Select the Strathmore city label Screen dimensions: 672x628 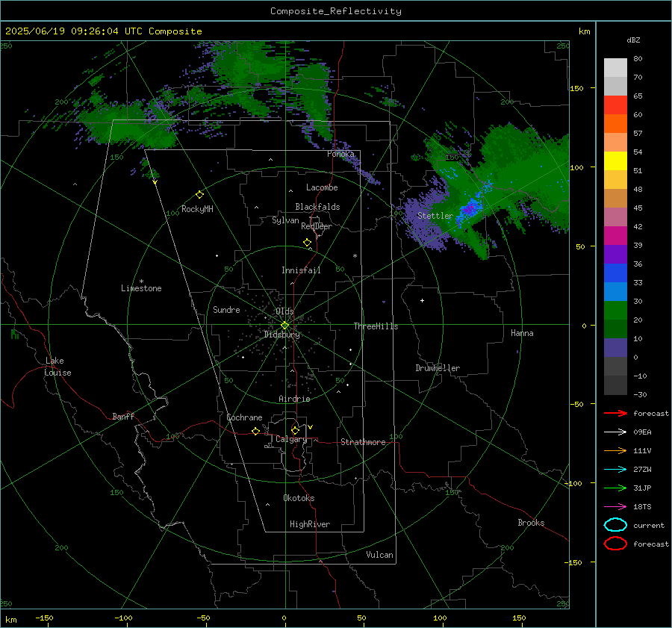pyautogui.click(x=363, y=442)
